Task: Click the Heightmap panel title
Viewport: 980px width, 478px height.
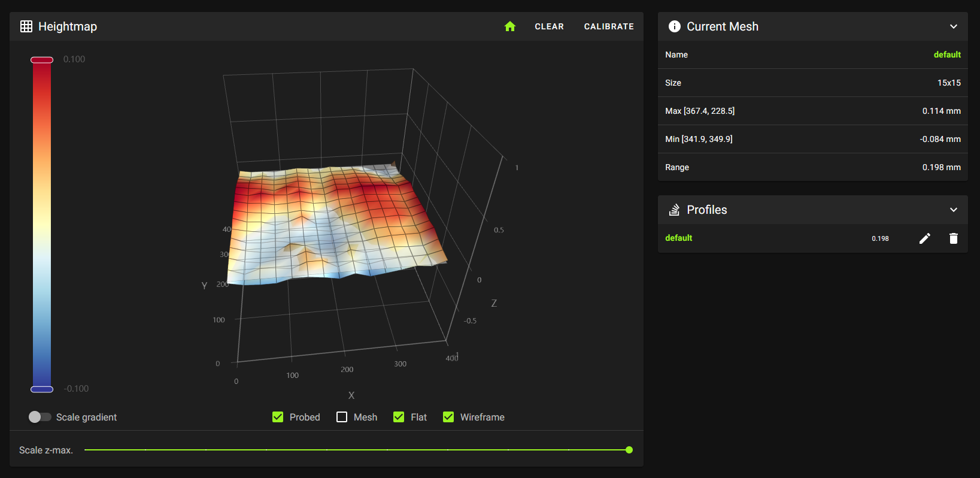Action: [x=68, y=26]
